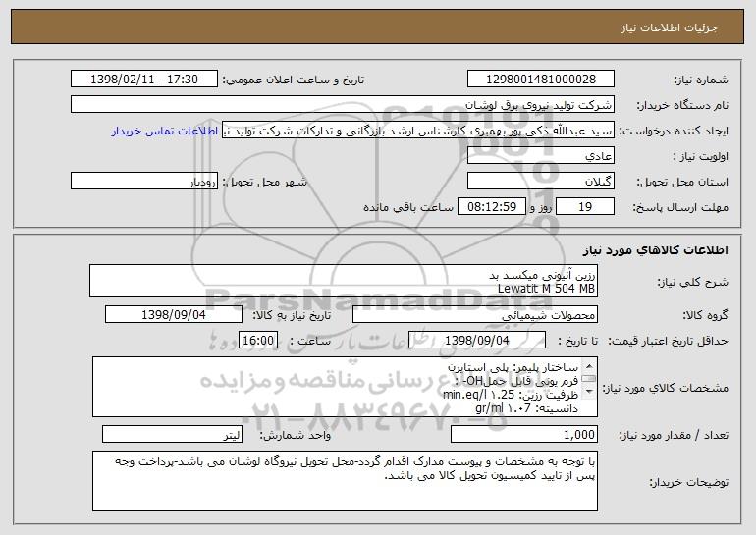
Task: Open the اطلاعات تماس خریدار link
Action: click(164, 132)
